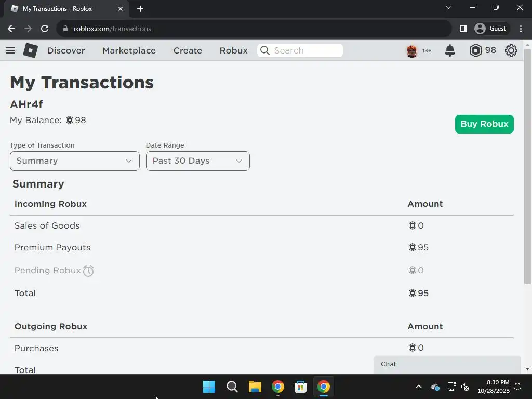Click the Sales of Goods row label

tap(47, 225)
